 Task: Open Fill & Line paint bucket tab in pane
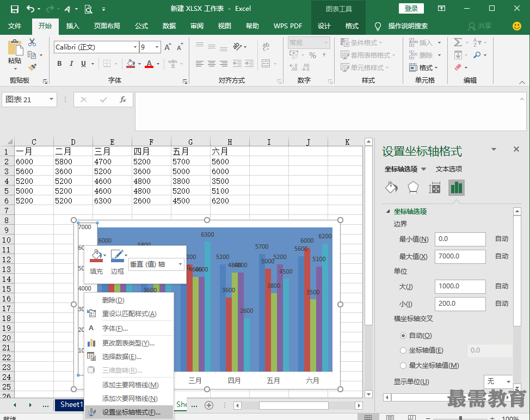[x=391, y=188]
